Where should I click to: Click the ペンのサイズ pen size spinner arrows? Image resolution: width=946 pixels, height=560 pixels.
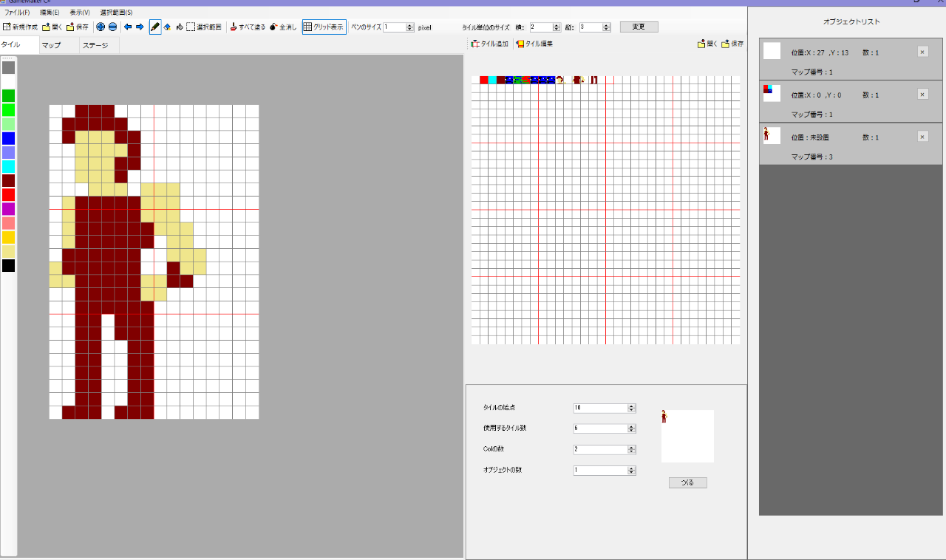click(409, 27)
